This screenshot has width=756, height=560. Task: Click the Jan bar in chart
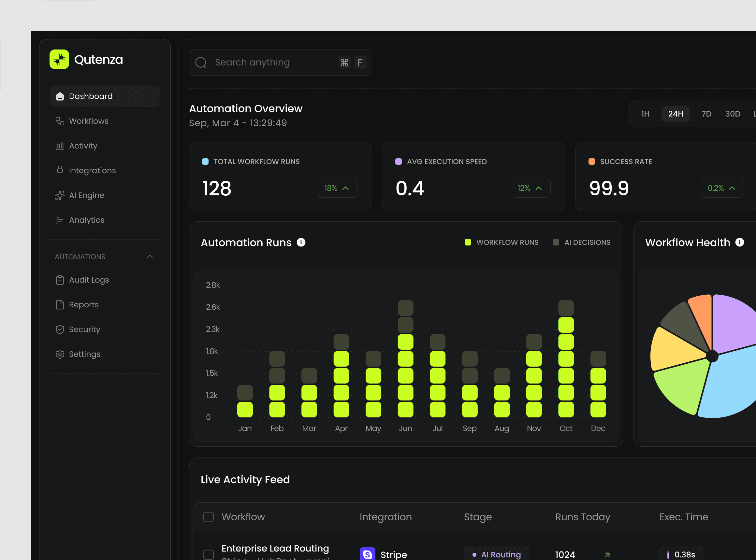pyautogui.click(x=245, y=401)
